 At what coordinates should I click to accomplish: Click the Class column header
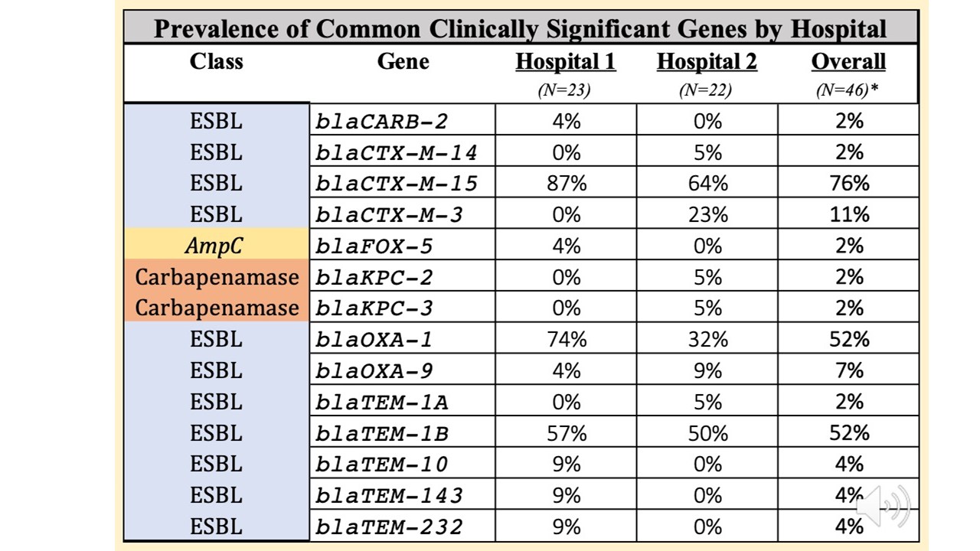click(217, 62)
